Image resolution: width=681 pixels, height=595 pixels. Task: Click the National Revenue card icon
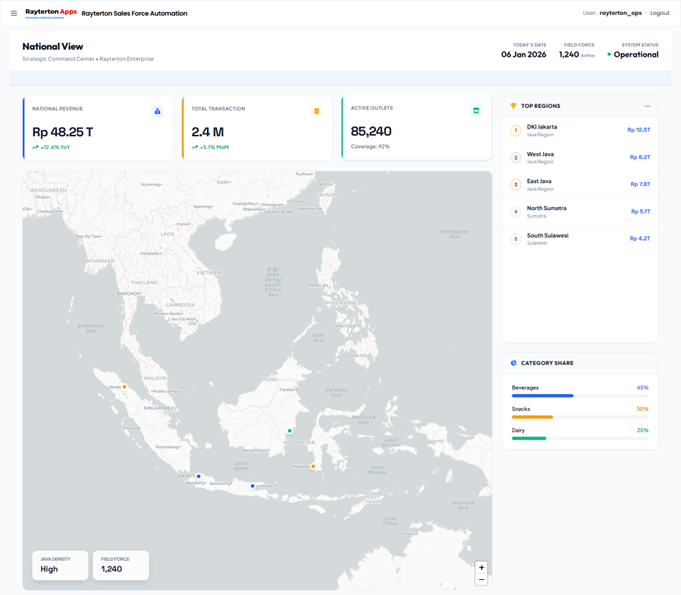pyautogui.click(x=157, y=111)
